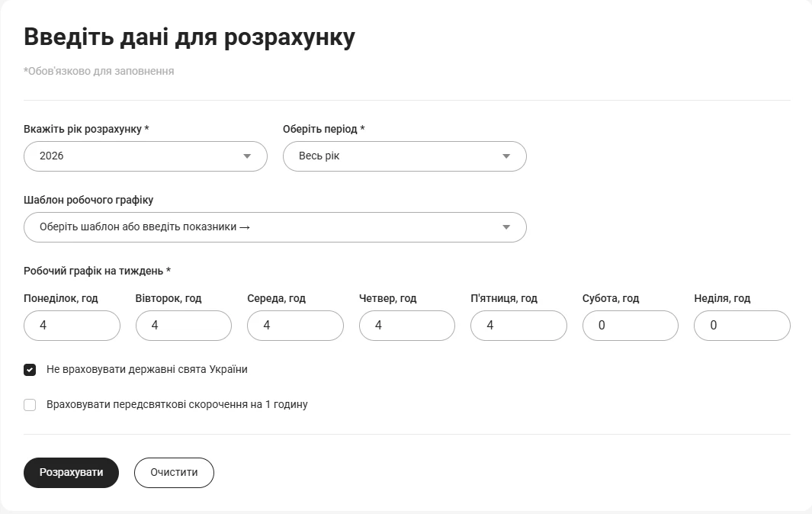Click the 'Вкажіть рік розрахунку' field label
The width and height of the screenshot is (812, 514).
click(x=86, y=130)
